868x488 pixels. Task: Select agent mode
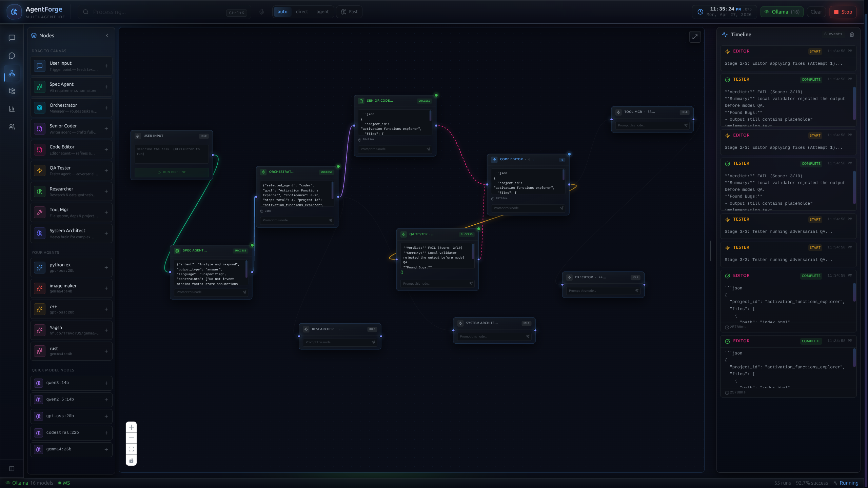tap(322, 12)
